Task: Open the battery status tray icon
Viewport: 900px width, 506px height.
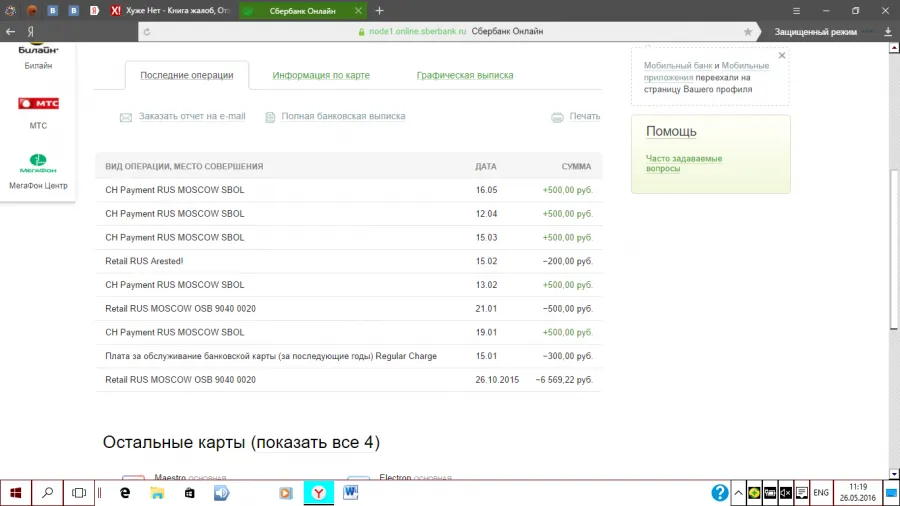Action: (x=770, y=493)
